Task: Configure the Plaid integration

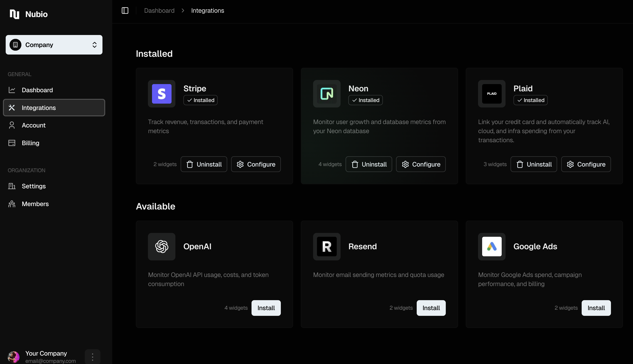Action: [586, 164]
